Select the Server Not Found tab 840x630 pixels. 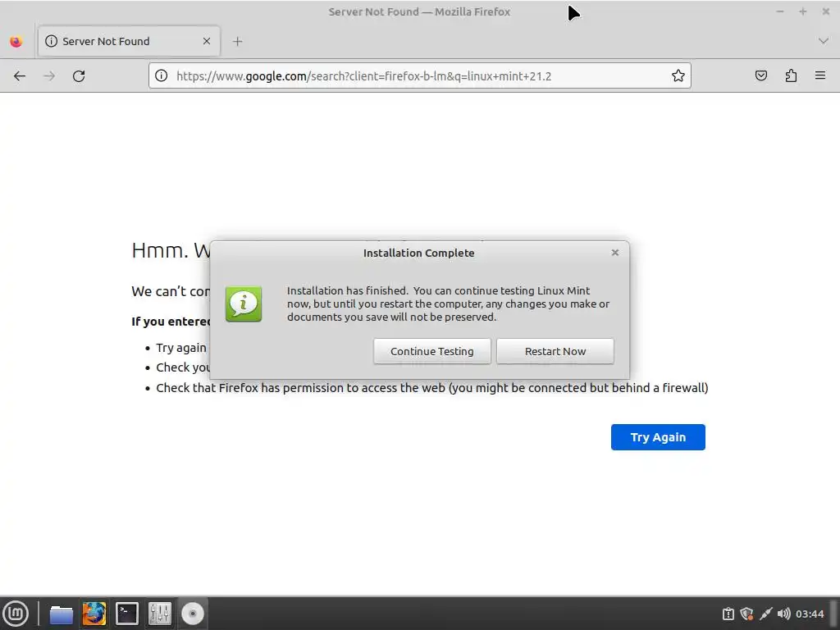pyautogui.click(x=129, y=41)
